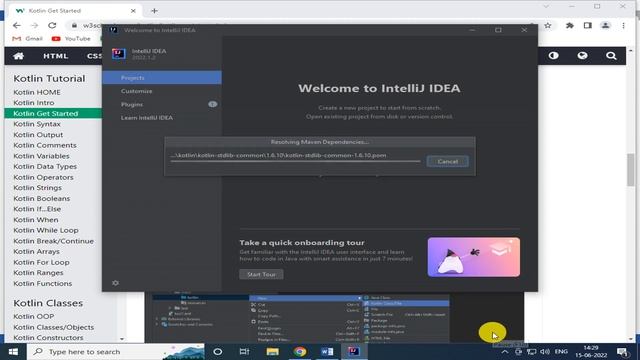Open the Kotlin While Loop lesson
Screen dimensions: 640x360
coord(46,230)
